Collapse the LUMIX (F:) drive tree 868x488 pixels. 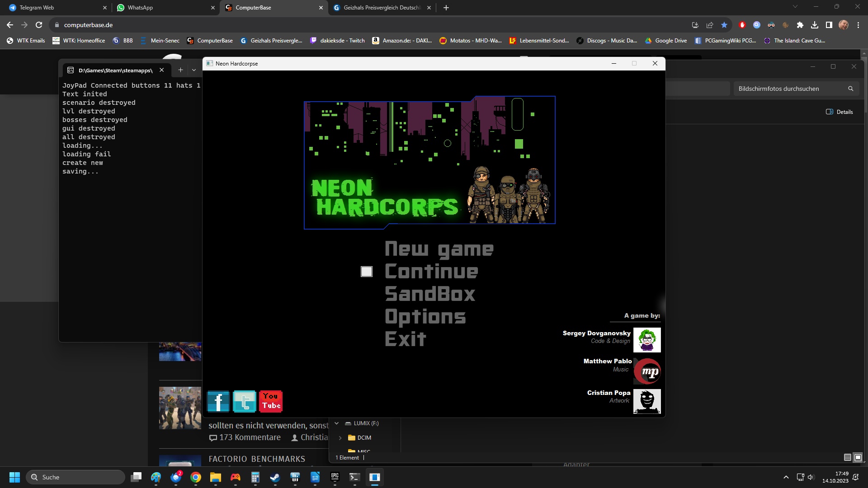pos(336,423)
